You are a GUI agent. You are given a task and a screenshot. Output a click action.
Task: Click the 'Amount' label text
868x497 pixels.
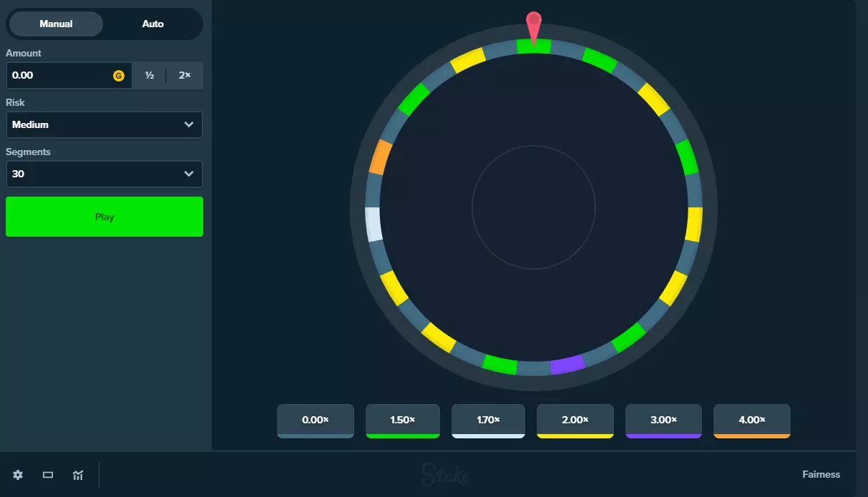[24, 53]
